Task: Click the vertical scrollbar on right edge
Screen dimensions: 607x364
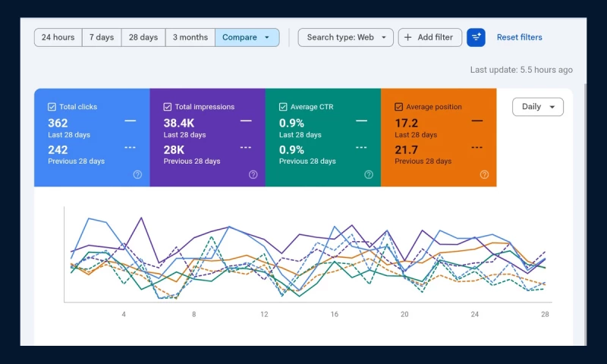Action: [585, 214]
